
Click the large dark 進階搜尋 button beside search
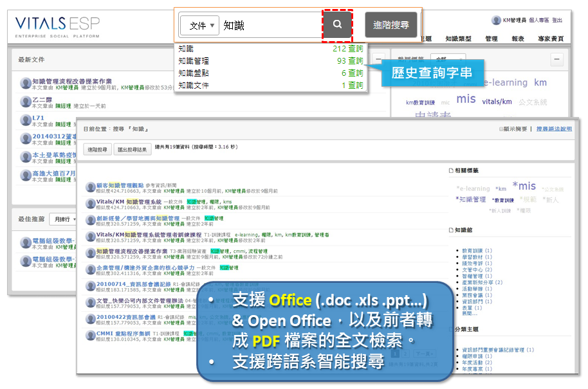(390, 24)
